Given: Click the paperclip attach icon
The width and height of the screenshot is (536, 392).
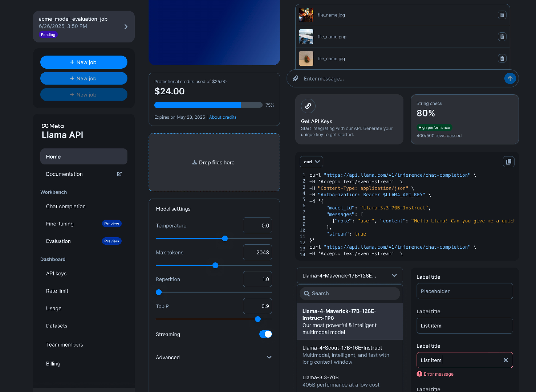Looking at the screenshot, I should tap(295, 79).
